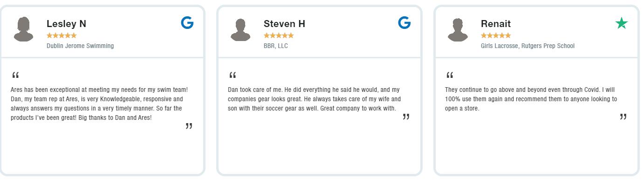This screenshot has height=180, width=644.
Task: Click the Google icon on Steven H's review
Action: (404, 22)
